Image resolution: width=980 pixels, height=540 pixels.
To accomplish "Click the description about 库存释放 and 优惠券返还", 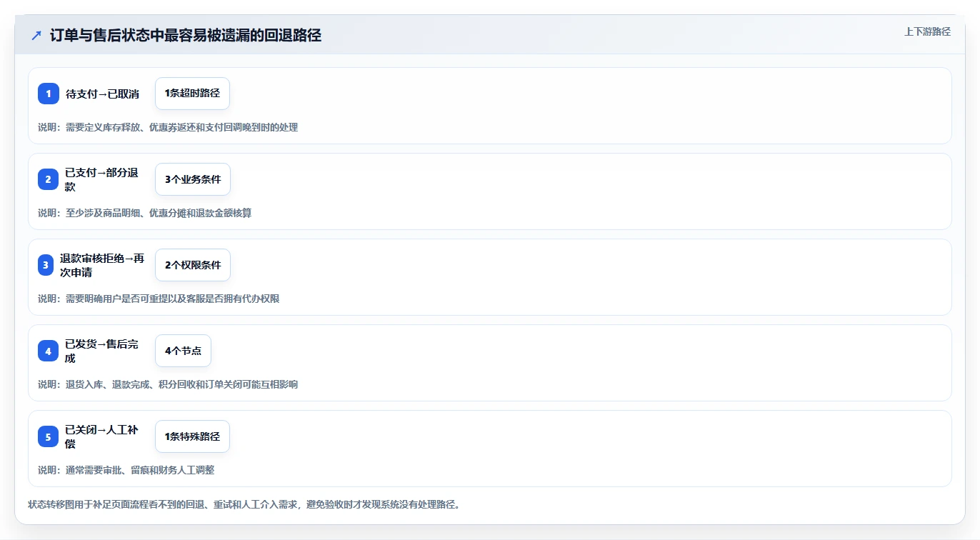I will 168,127.
